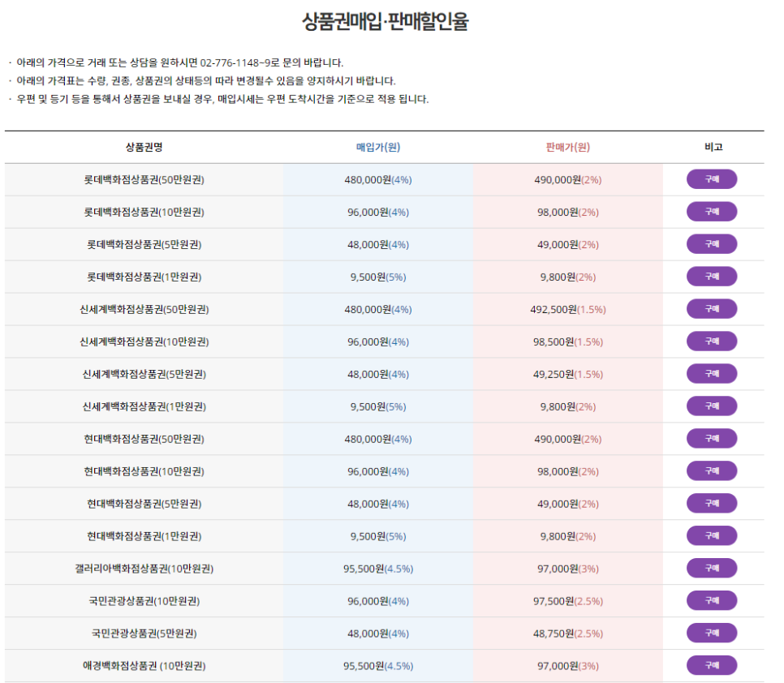Click 구매 button for 롯데백화점상품권(50만원권)
The width and height of the screenshot is (784, 683).
712,179
